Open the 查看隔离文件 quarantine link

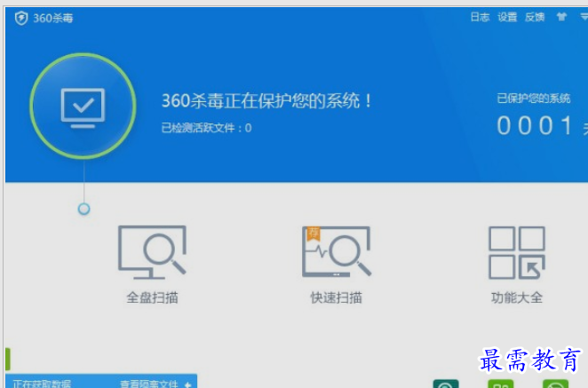[x=149, y=384]
